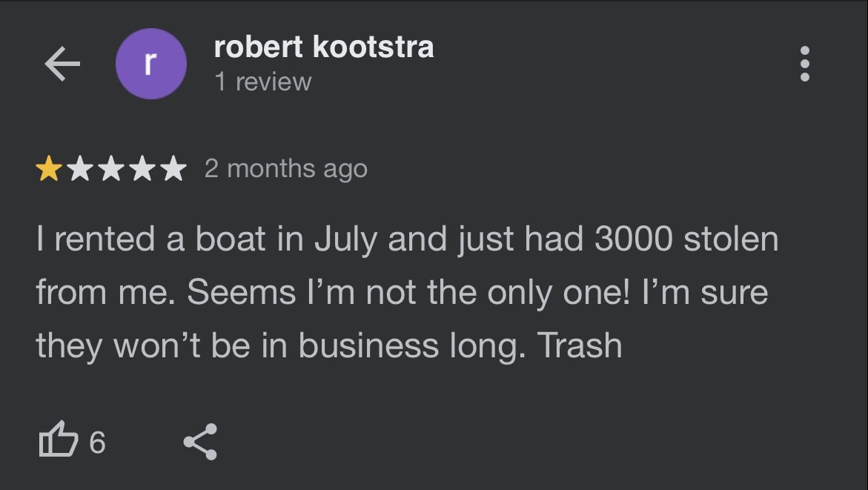868x490 pixels.
Task: Click the word 'July' in the review
Action: click(346, 240)
